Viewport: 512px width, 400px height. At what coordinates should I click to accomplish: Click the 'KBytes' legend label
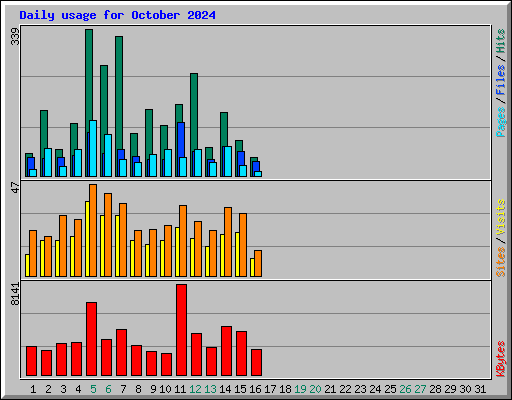(x=501, y=359)
